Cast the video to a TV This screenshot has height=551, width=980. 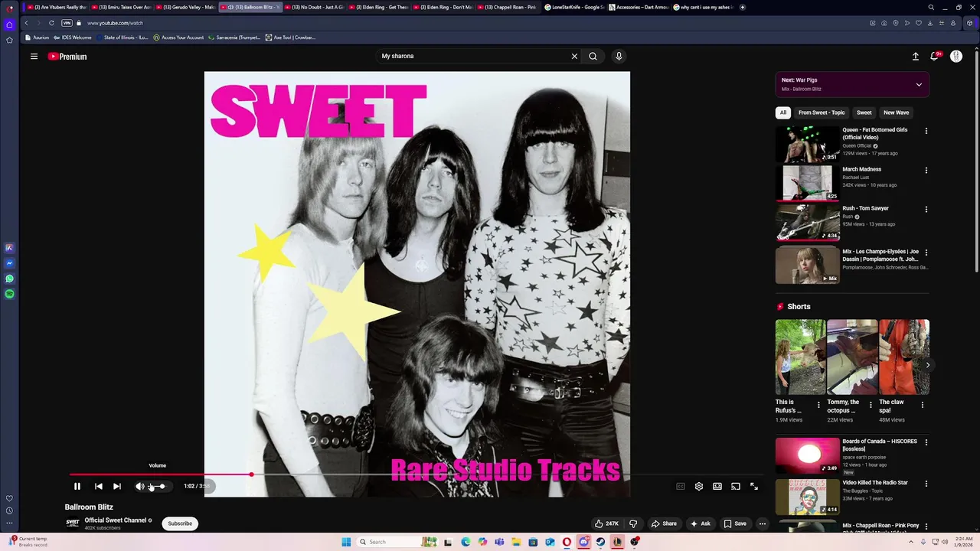coord(736,486)
